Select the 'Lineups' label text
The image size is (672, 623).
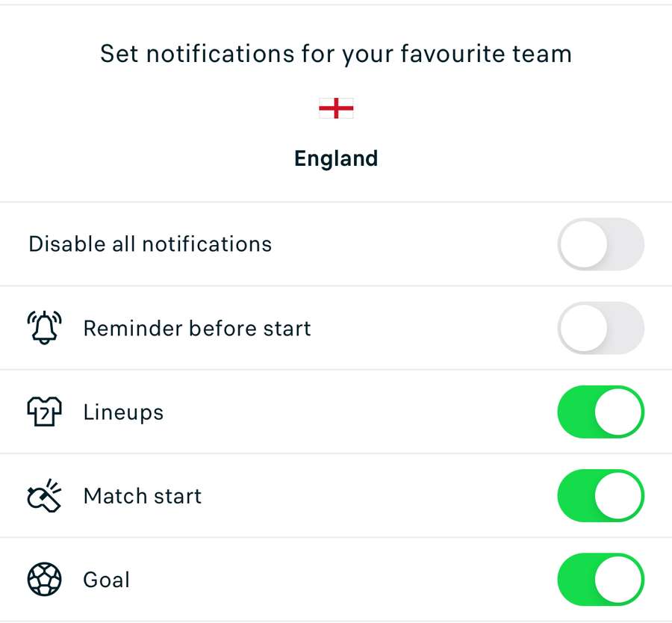(123, 412)
